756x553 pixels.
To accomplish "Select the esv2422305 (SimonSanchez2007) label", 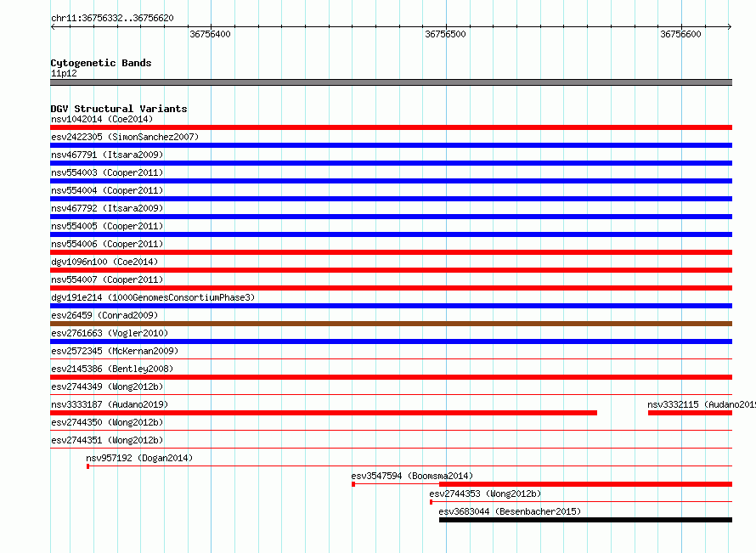I will 125,137.
